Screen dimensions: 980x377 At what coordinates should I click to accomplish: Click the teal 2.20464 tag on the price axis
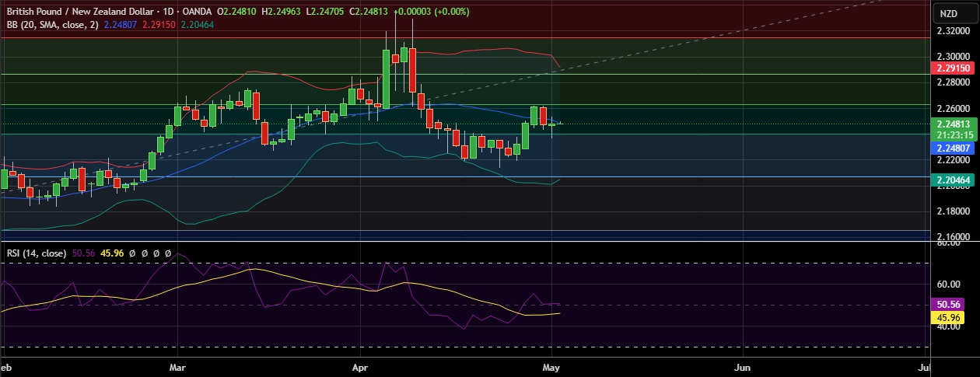954,180
